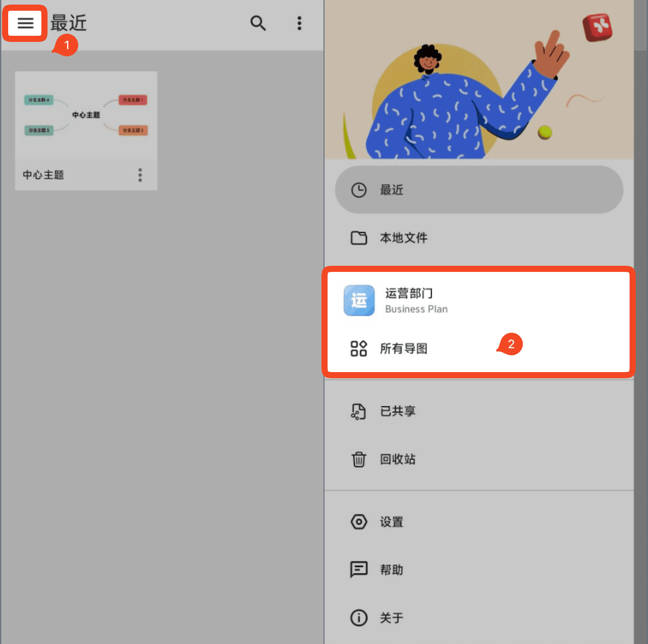This screenshot has width=648, height=644.
Task: Click the shared document icon
Action: pyautogui.click(x=359, y=411)
